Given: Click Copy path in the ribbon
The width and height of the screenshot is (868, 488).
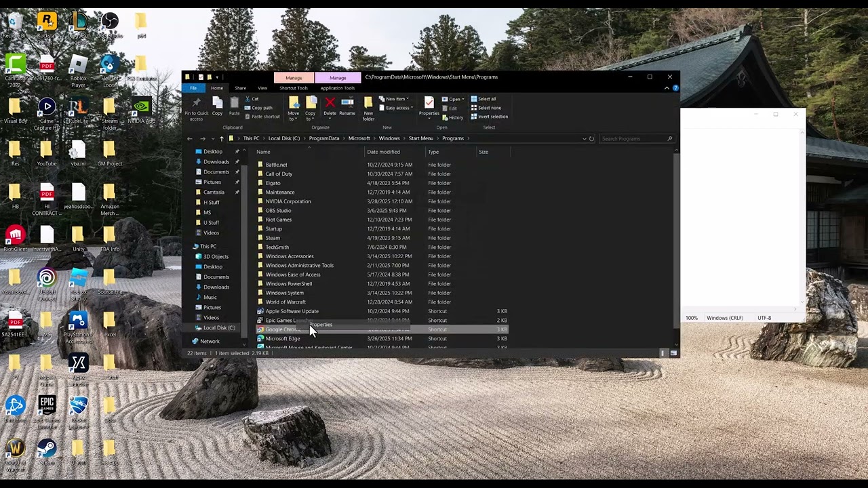Looking at the screenshot, I should (258, 108).
